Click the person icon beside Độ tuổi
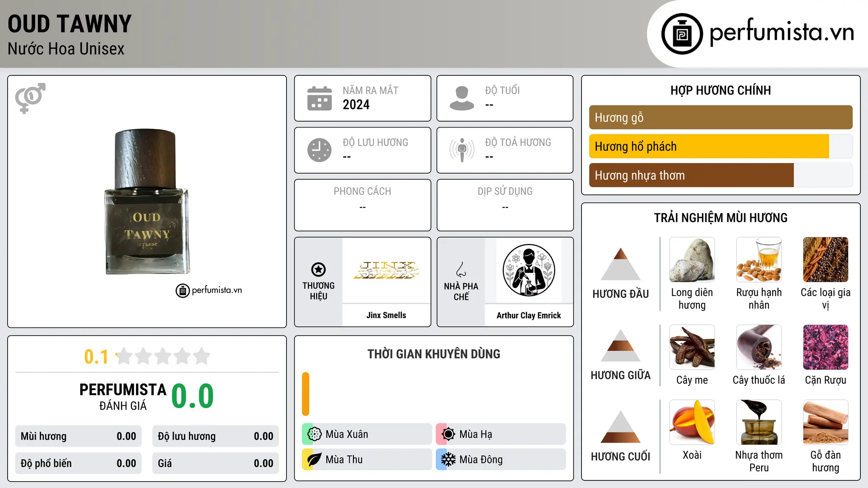Viewport: 868px width, 488px height. click(x=462, y=98)
